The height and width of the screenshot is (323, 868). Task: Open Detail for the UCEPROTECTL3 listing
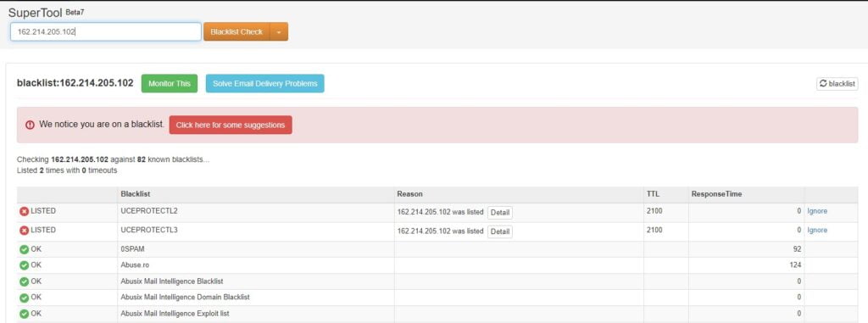500,231
